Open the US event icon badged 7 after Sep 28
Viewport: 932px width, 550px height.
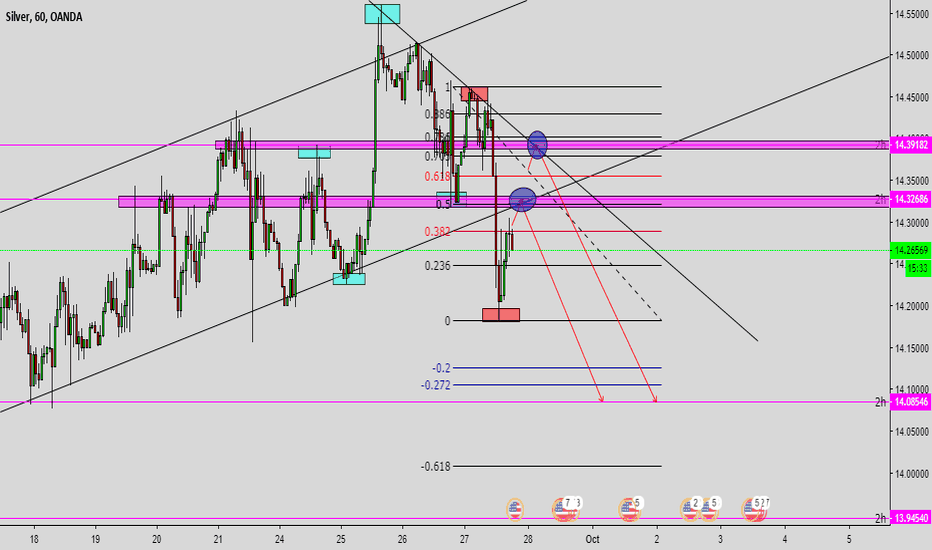pyautogui.click(x=563, y=509)
